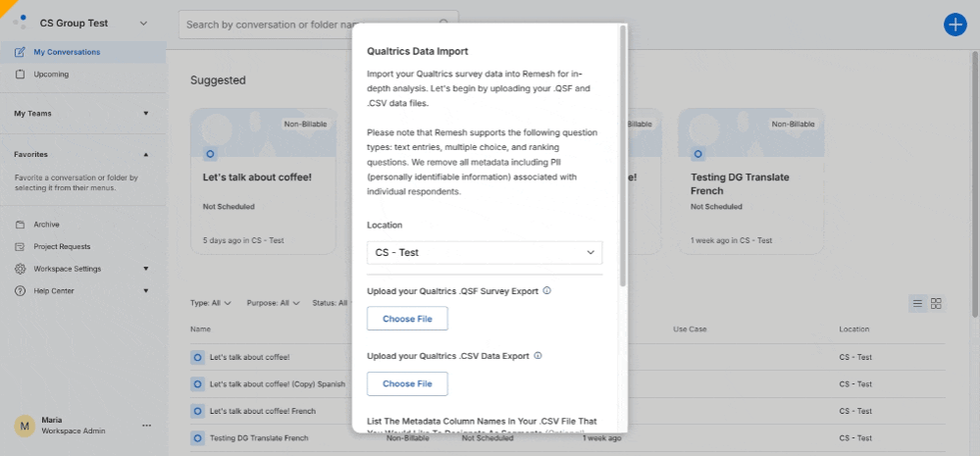Open Let's talk about coffee! French row
980x456 pixels.
[x=567, y=411]
